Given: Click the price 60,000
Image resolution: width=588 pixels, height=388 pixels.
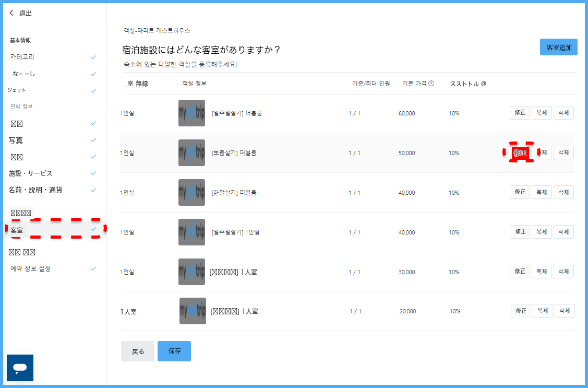Looking at the screenshot, I should pos(406,113).
